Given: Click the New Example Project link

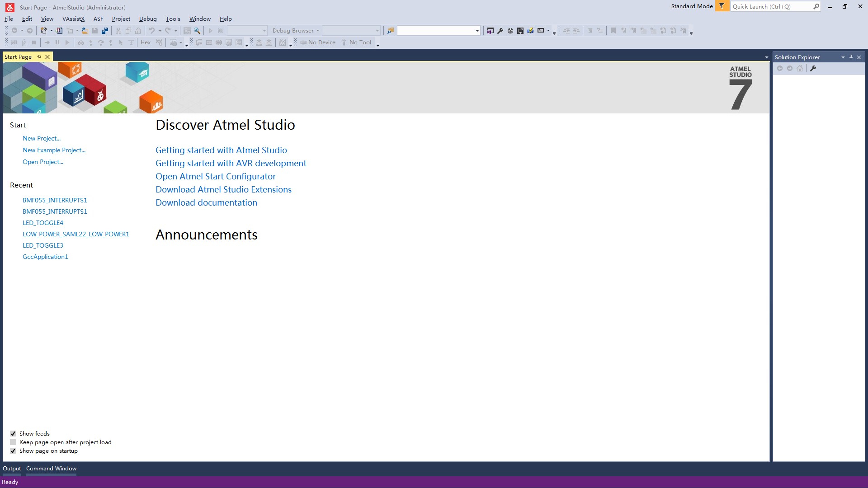Looking at the screenshot, I should tap(54, 150).
